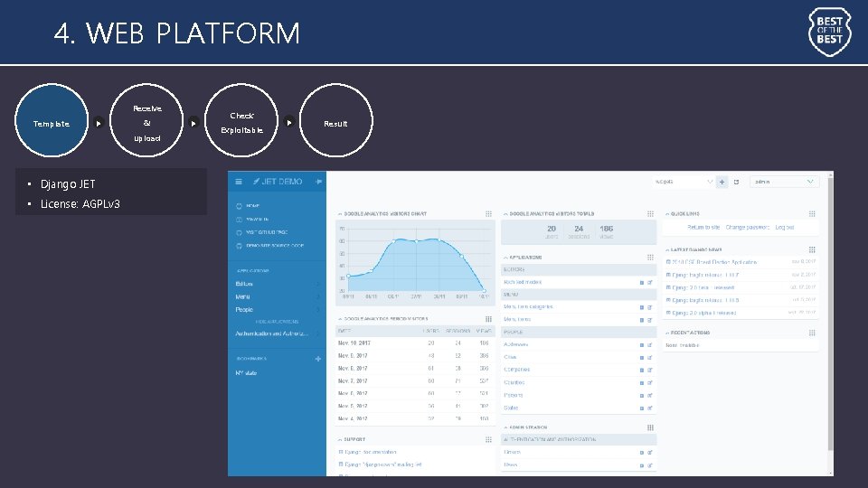868x488 pixels.
Task: Open the Visit GitHub page sidebar link
Action: tap(267, 232)
